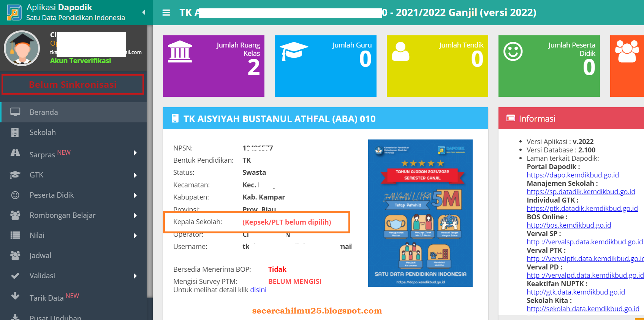The width and height of the screenshot is (644, 320).
Task: Open the vervalptk.data.kemdikbud.go.id link
Action: click(x=585, y=258)
